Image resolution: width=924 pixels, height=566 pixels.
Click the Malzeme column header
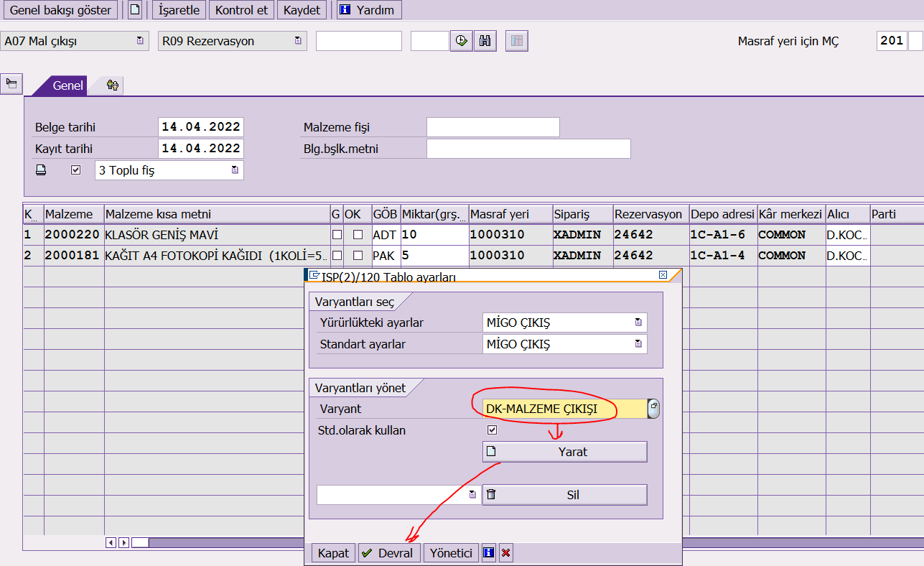[74, 214]
